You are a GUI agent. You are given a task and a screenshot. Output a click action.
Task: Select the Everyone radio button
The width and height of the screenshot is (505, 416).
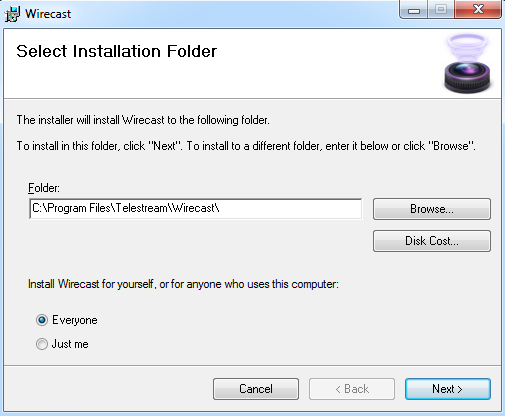[42, 320]
